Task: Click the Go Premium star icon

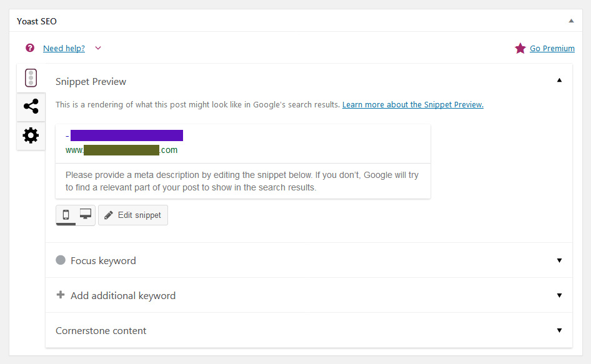Action: 520,48
